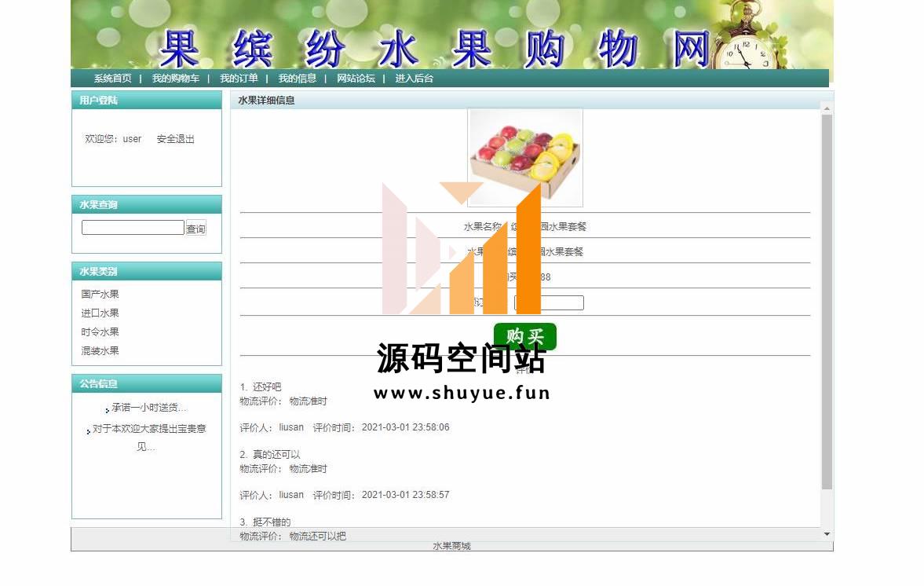Image resolution: width=924 pixels, height=586 pixels.
Task: Click the review timestamp 2021-03-01 23:58:06
Action: pyautogui.click(x=405, y=427)
